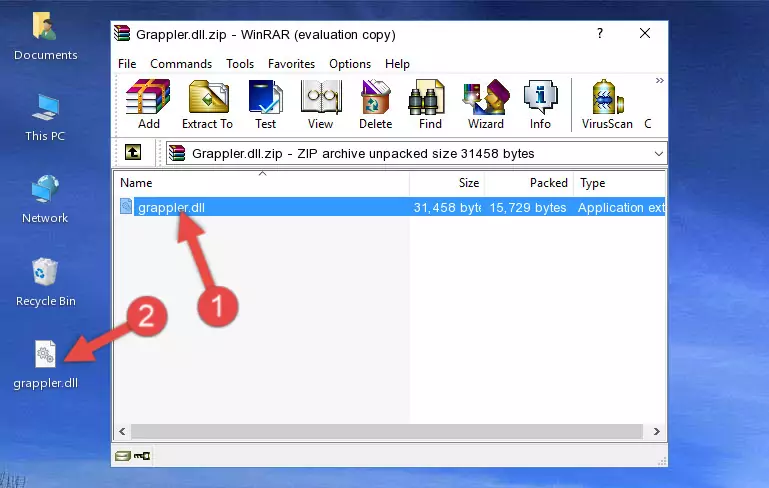The width and height of the screenshot is (769, 488).
Task: Sort list by Size column
Action: (x=447, y=183)
